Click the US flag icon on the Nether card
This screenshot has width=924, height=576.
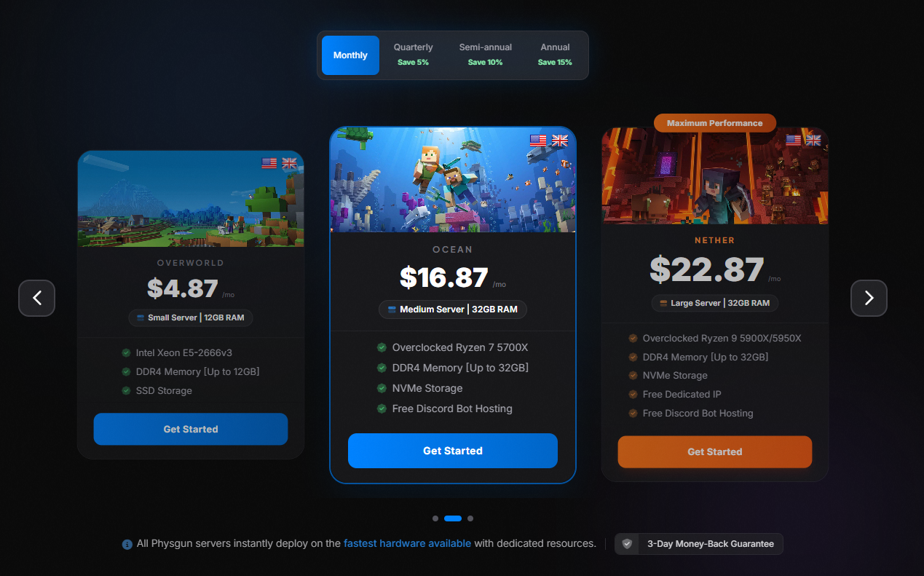click(x=794, y=140)
